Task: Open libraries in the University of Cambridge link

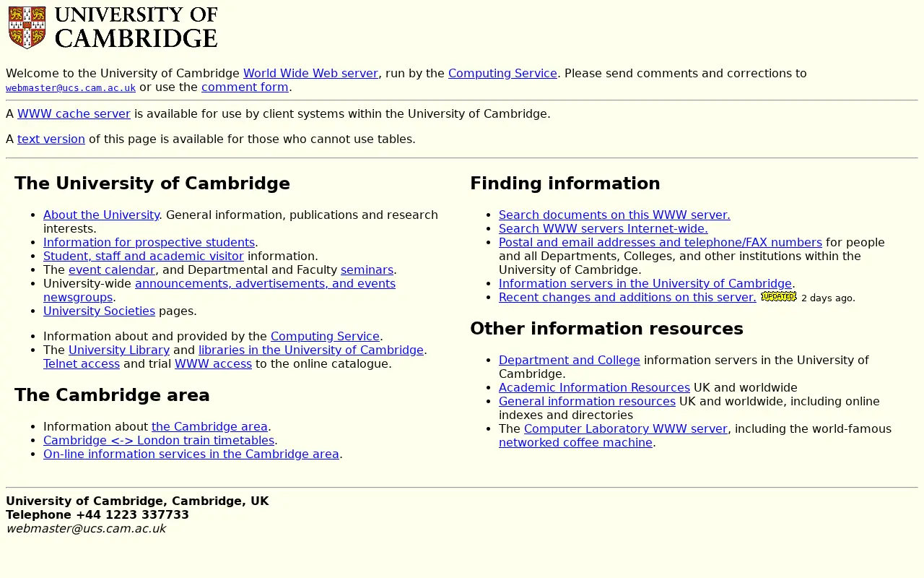Action: [311, 350]
